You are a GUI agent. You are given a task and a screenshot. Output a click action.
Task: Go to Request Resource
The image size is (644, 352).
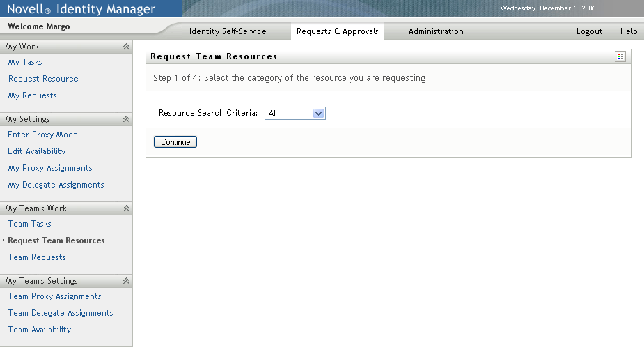43,79
